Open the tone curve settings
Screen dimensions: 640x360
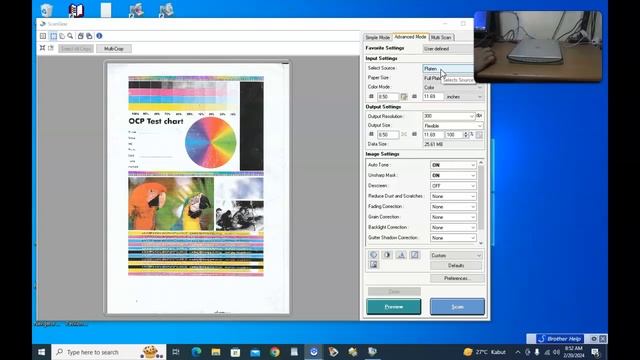[414, 255]
